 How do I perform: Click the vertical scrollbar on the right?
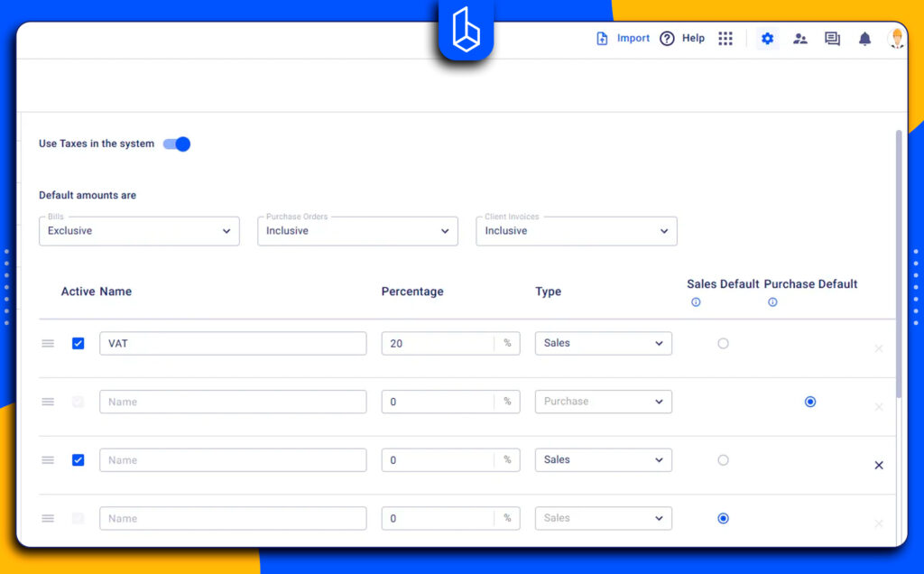point(899,264)
